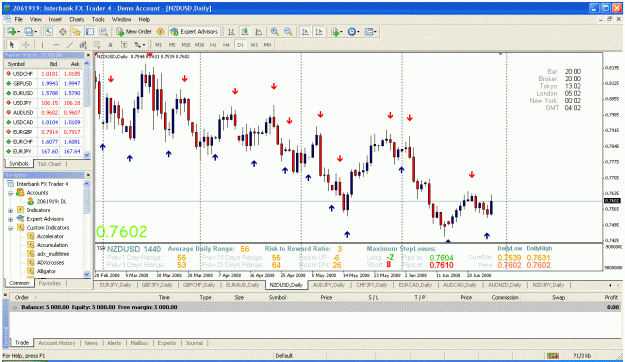Open the Journal terminal tab
This screenshot has width=625, height=362.
tap(194, 343)
